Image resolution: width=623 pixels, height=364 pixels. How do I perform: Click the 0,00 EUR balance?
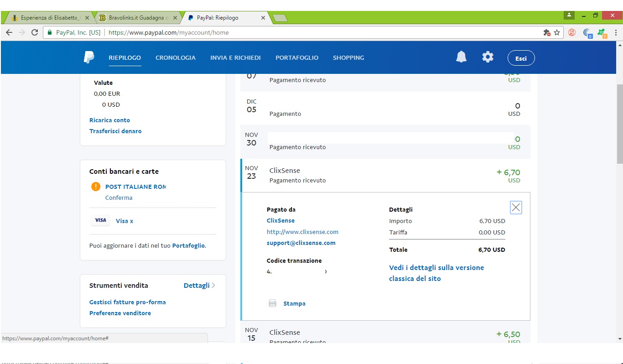point(107,94)
